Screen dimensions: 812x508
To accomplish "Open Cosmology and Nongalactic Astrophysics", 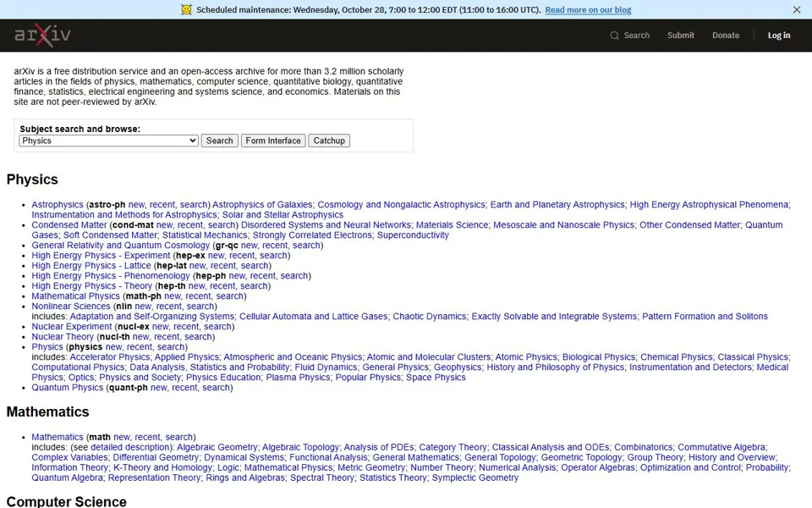I will coord(401,205).
